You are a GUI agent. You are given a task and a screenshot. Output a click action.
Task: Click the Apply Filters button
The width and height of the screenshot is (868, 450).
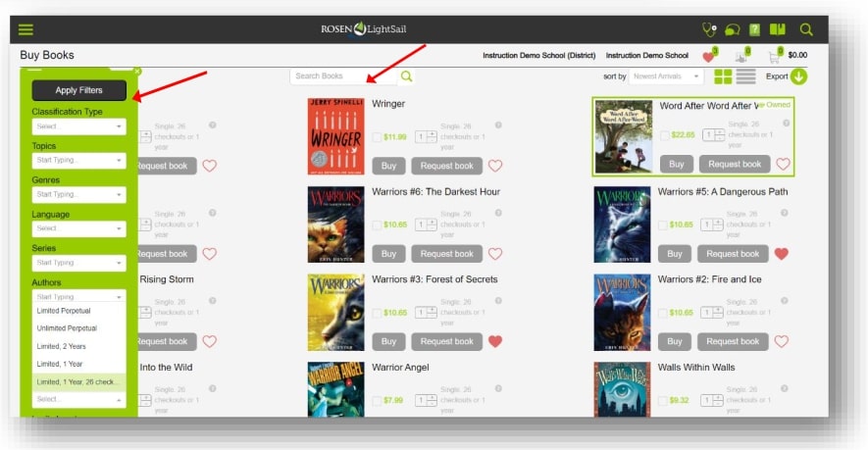(x=78, y=90)
